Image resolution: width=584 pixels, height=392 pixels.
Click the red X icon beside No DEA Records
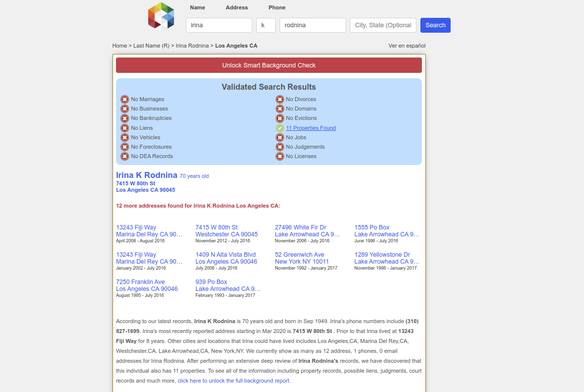coord(125,157)
